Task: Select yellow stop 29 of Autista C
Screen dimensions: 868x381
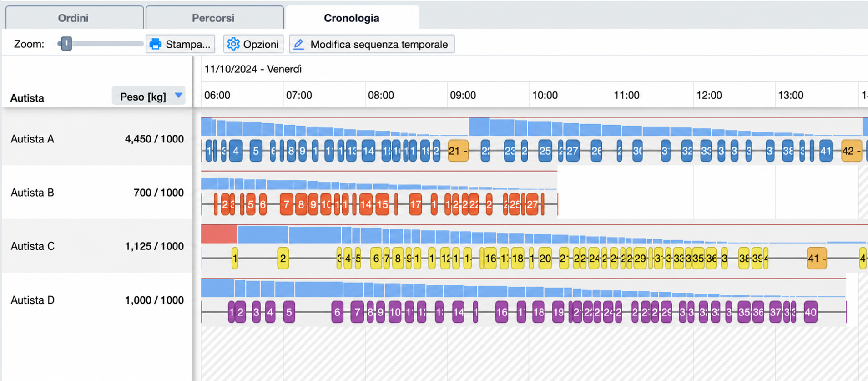Action: click(640, 258)
